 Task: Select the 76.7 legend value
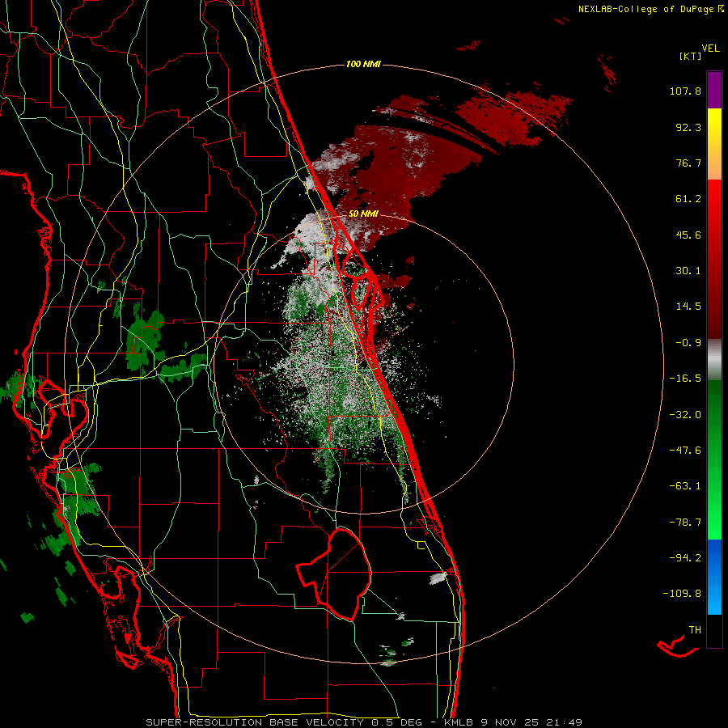[x=688, y=163]
